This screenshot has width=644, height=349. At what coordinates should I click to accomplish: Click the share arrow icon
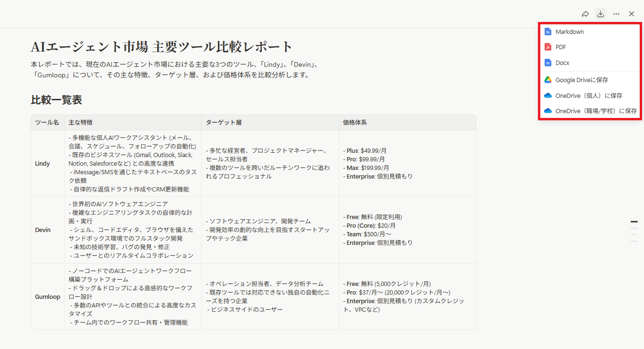pyautogui.click(x=585, y=14)
